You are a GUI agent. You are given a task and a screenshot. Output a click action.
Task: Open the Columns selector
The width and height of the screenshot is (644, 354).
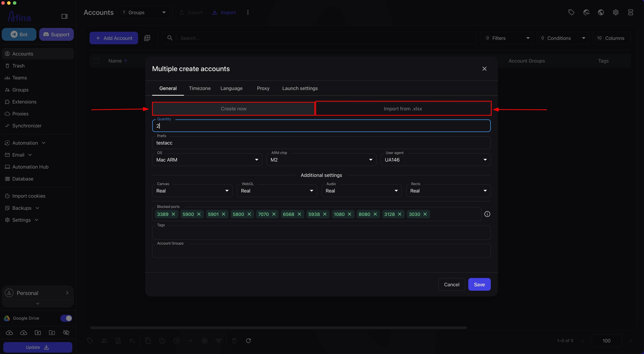coord(611,38)
